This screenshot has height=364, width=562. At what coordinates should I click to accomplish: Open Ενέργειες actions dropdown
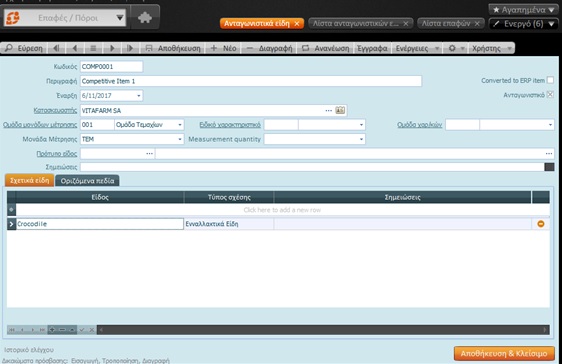point(417,48)
